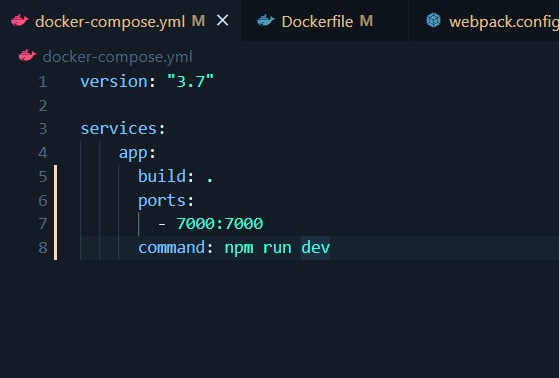
Task: Click the "build:" key
Action: (x=166, y=177)
